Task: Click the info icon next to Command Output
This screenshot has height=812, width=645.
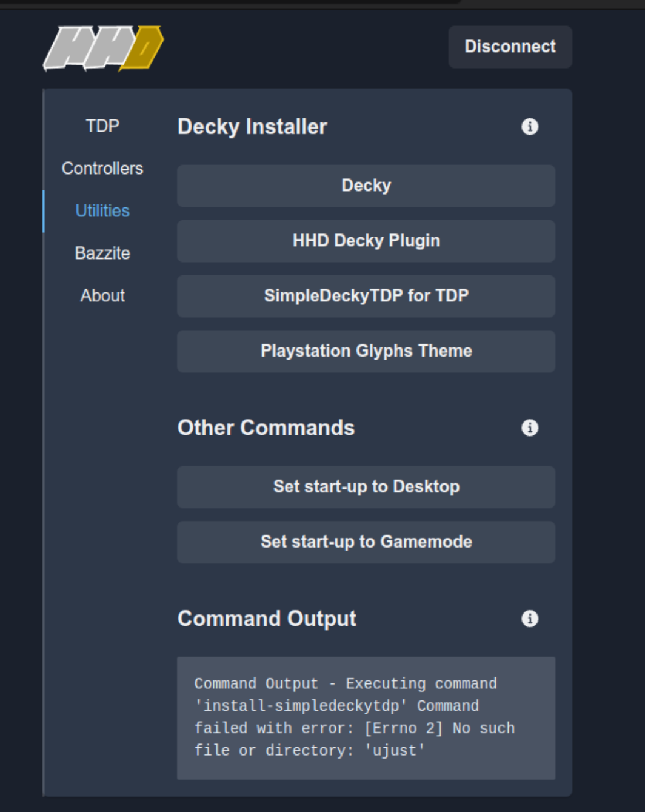Action: [530, 619]
